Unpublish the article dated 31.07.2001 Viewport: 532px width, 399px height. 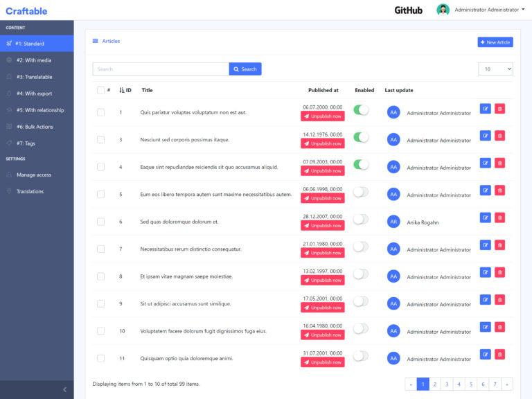(x=322, y=362)
